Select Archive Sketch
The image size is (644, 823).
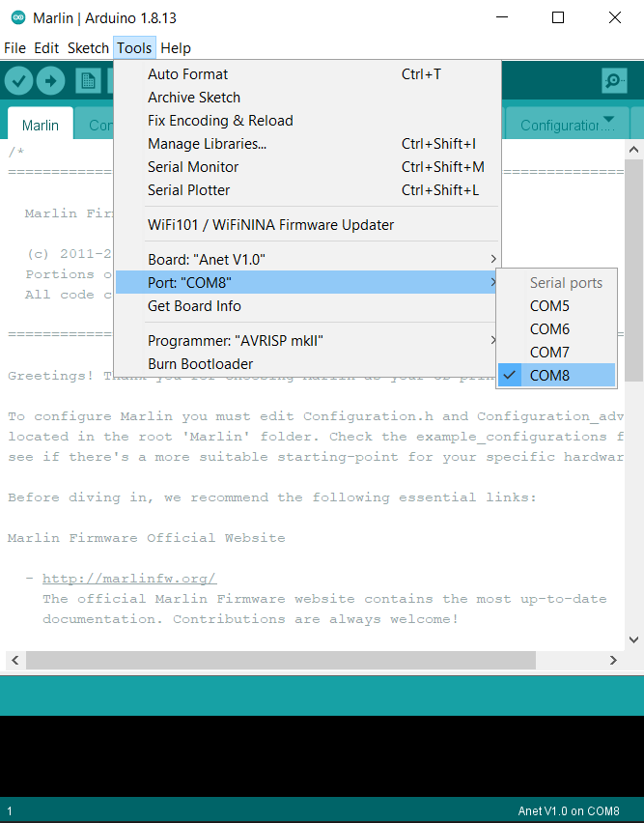click(x=307, y=98)
